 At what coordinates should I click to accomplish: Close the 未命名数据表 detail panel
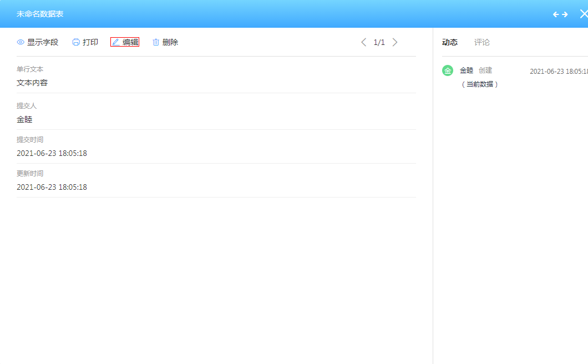tap(583, 14)
